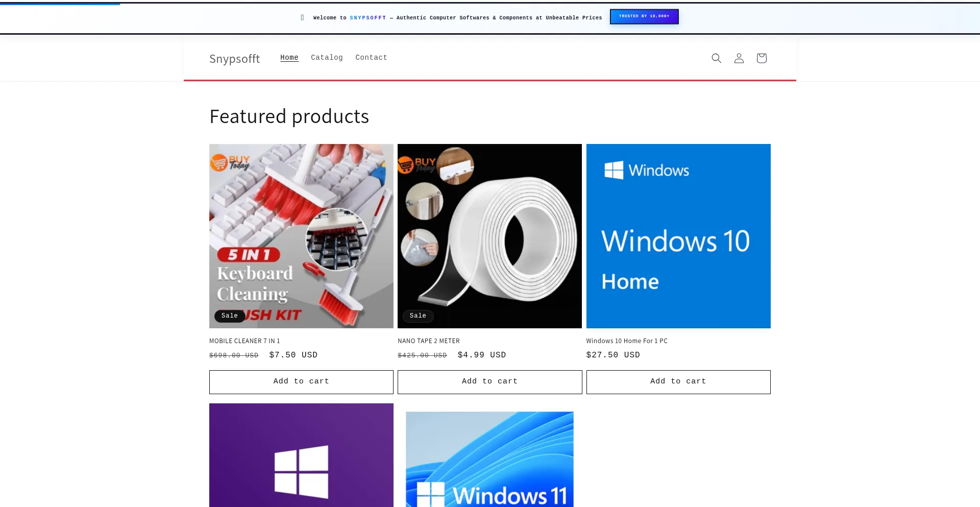Open the Catalog menu item
This screenshot has height=507, width=980.
click(327, 58)
